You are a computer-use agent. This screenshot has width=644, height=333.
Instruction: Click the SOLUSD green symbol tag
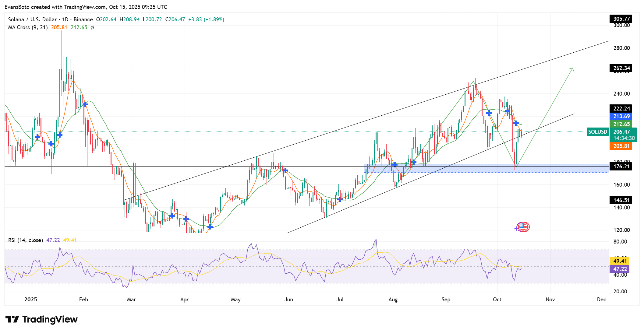[x=597, y=132]
